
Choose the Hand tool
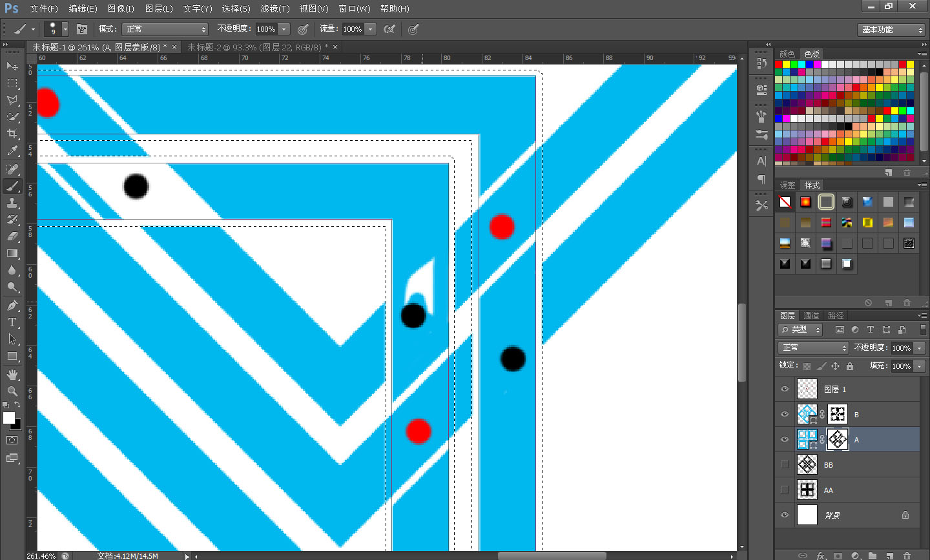click(x=12, y=375)
